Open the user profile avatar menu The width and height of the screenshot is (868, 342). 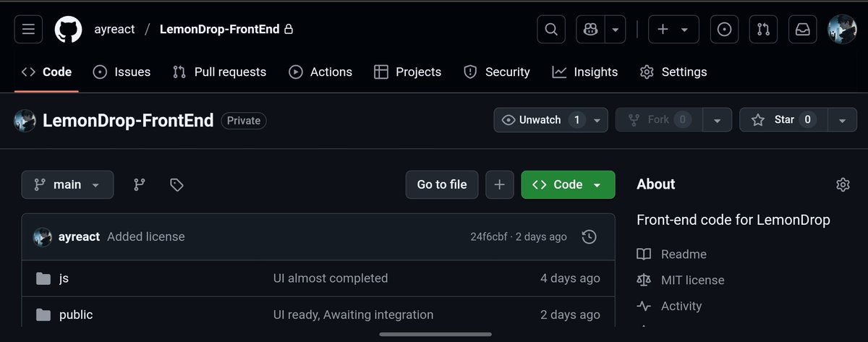(x=842, y=30)
